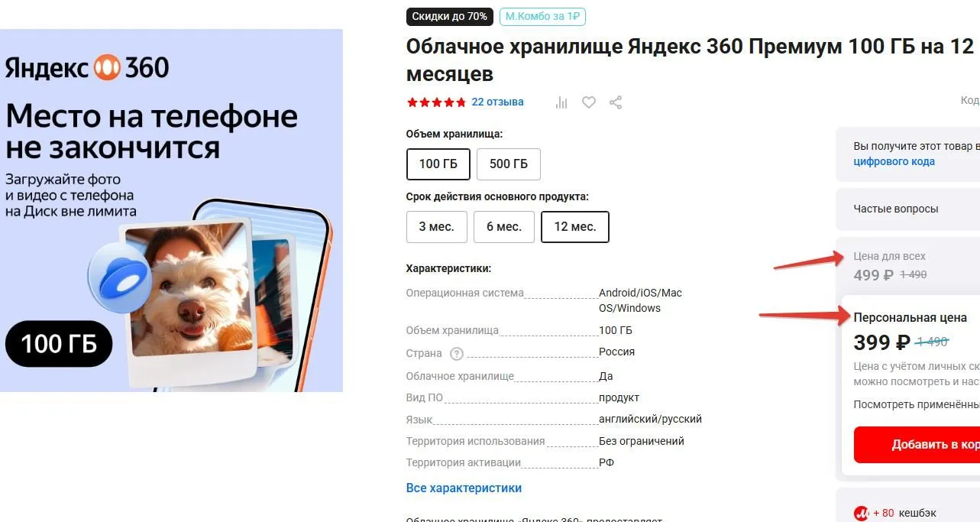Image resolution: width=980 pixels, height=522 pixels.
Task: Choose the 6 мес. subscription term
Action: [x=504, y=227]
